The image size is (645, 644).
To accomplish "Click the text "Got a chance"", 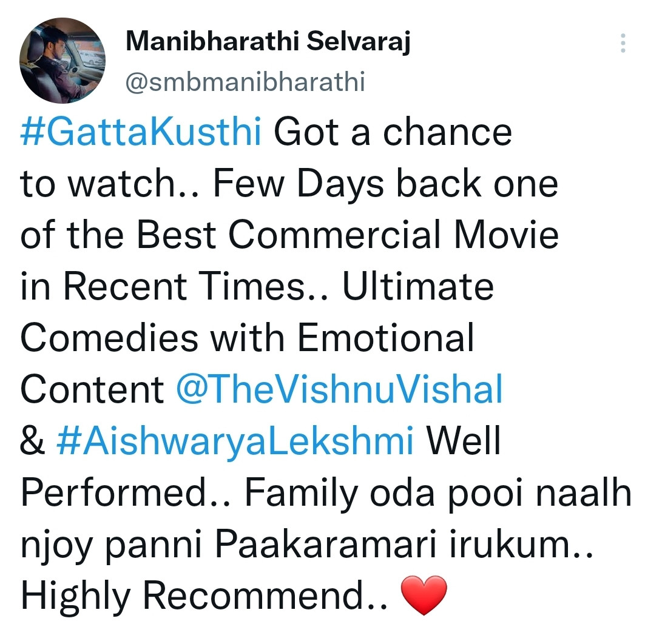I will coord(393,132).
